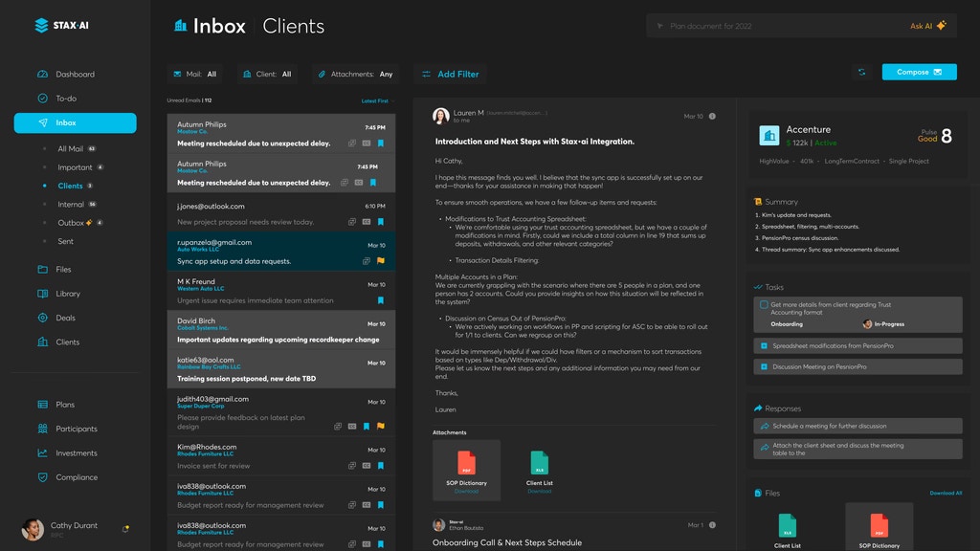Click the yellow flag on r.upanzela@gmail.com email
980x551 pixels.
tap(381, 260)
